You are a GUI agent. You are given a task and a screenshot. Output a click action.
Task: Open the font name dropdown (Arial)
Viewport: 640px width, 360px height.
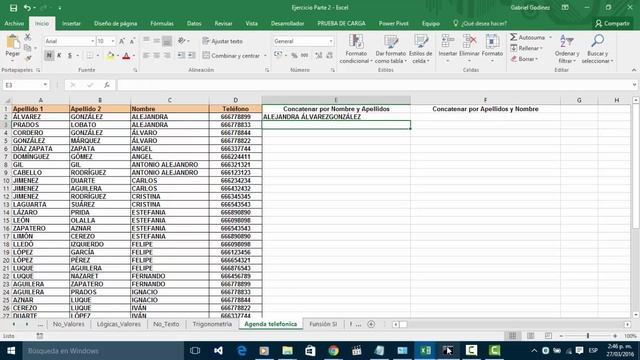point(92,41)
